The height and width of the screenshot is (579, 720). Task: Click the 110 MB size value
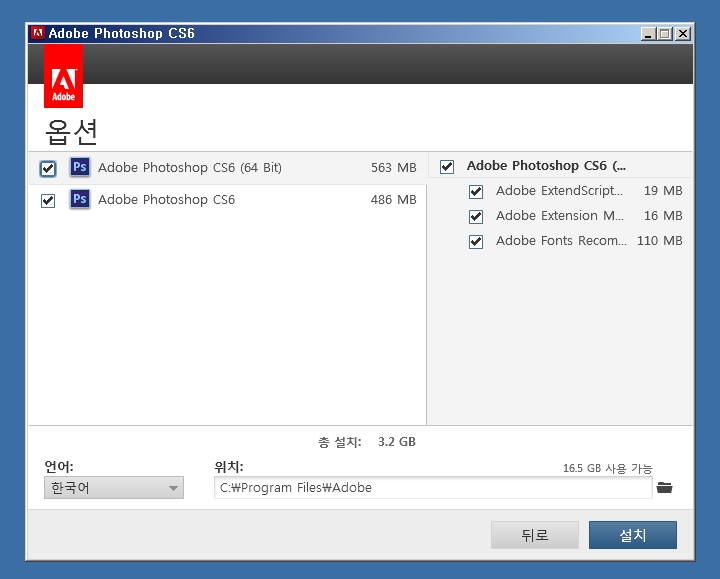tap(659, 241)
